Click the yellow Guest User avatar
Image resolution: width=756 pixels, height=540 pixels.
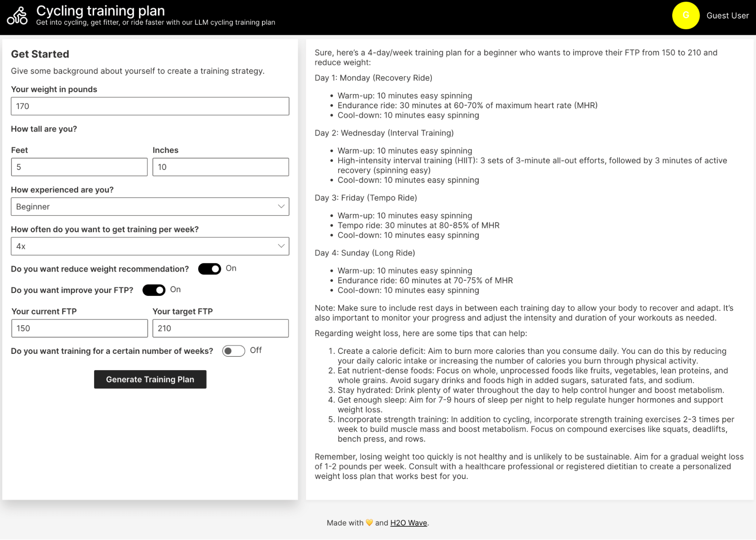pyautogui.click(x=685, y=16)
